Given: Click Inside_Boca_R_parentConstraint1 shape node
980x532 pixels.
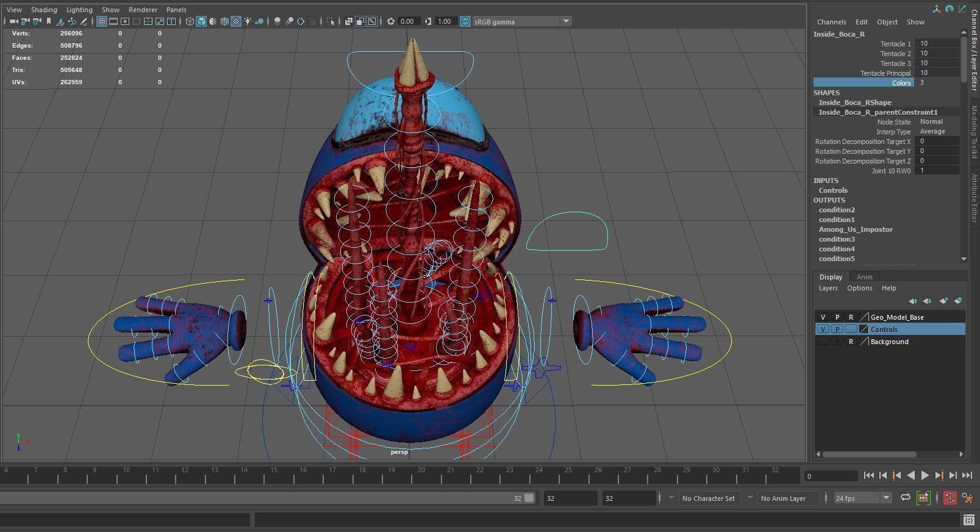Looking at the screenshot, I should 878,112.
